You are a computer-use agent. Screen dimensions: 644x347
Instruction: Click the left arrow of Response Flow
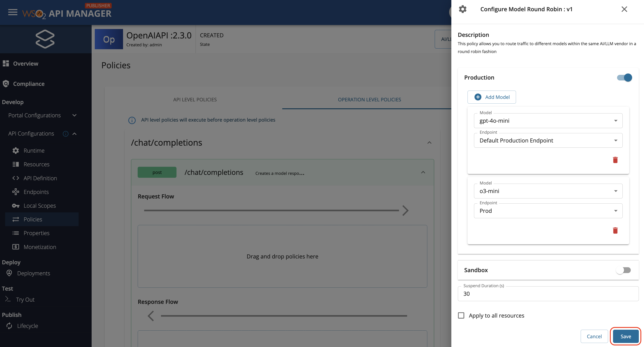[x=151, y=316]
